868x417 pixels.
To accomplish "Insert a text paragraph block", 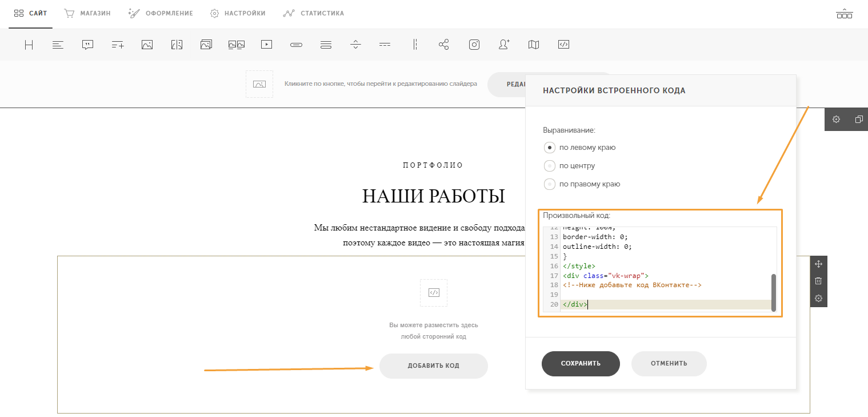I will (58, 45).
